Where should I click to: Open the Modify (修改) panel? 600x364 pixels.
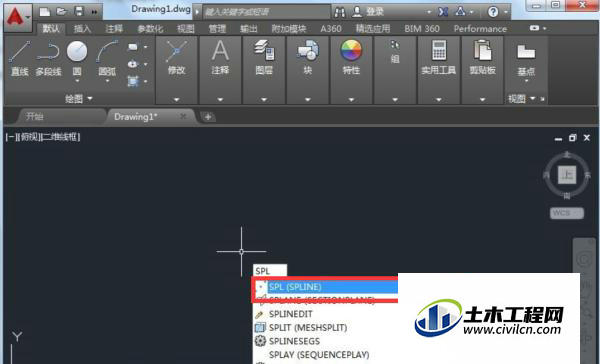coord(176,57)
